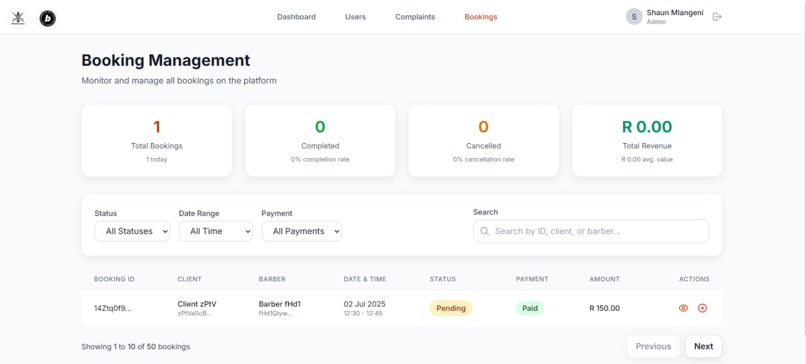Click the 'Paid' payment badge
806x364 pixels.
coord(530,308)
